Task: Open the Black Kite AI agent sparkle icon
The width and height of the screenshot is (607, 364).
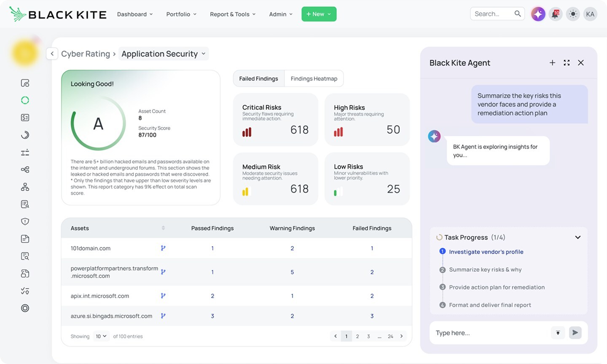Action: (538, 14)
